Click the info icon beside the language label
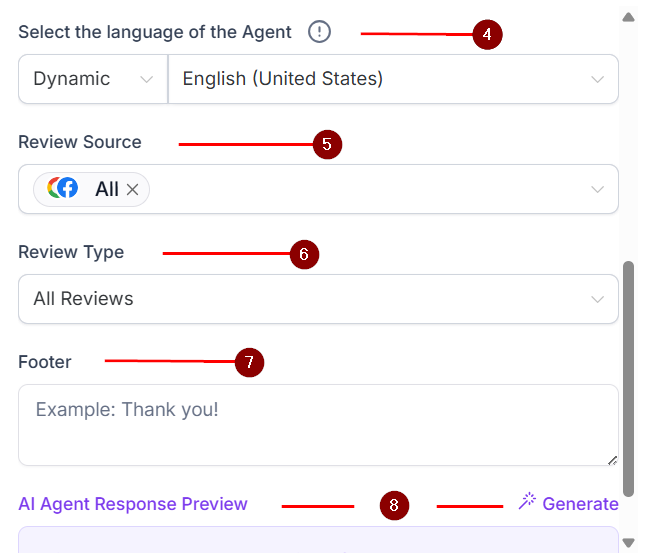The height and width of the screenshot is (553, 659). pyautogui.click(x=319, y=32)
